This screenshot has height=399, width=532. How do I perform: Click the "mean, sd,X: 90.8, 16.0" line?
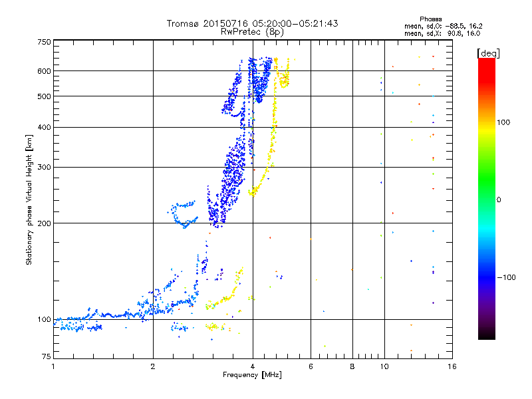(442, 33)
